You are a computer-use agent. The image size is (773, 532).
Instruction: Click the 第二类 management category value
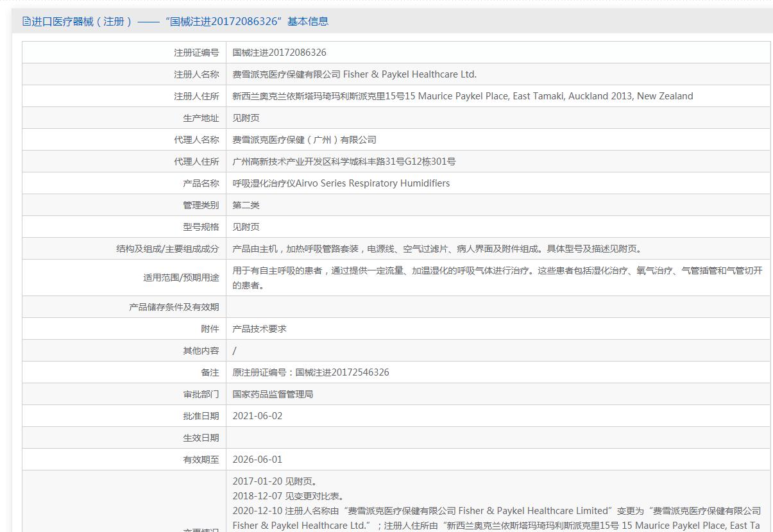(246, 205)
